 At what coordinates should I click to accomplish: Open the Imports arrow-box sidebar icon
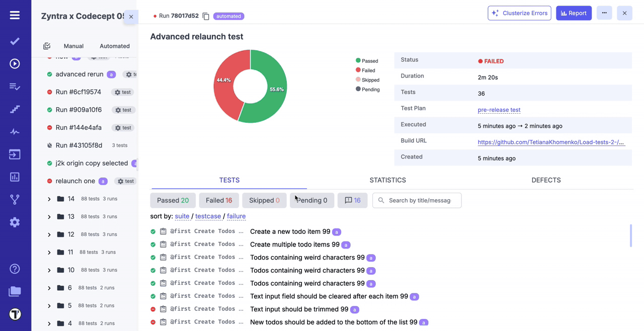[15, 154]
